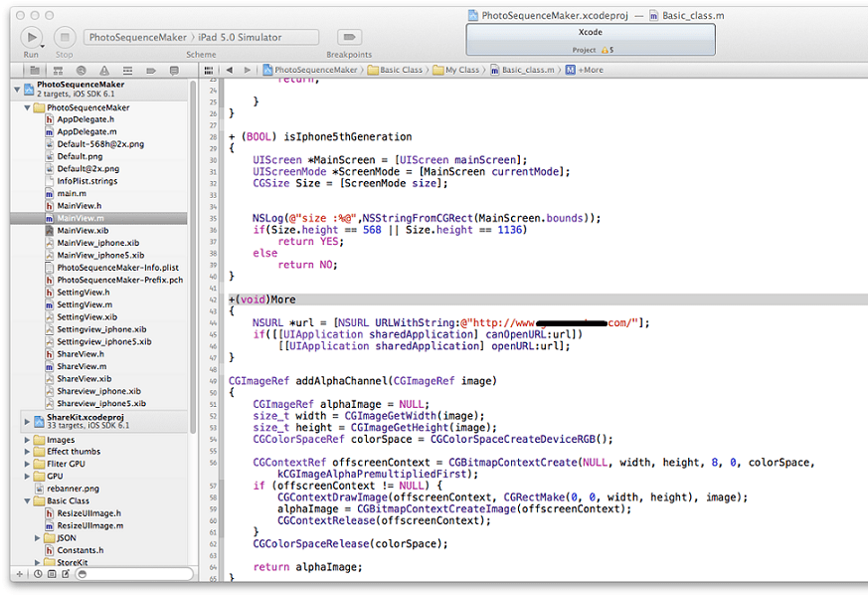868x596 pixels.
Task: Click the project navigator vertical scrollbar
Action: [x=193, y=257]
